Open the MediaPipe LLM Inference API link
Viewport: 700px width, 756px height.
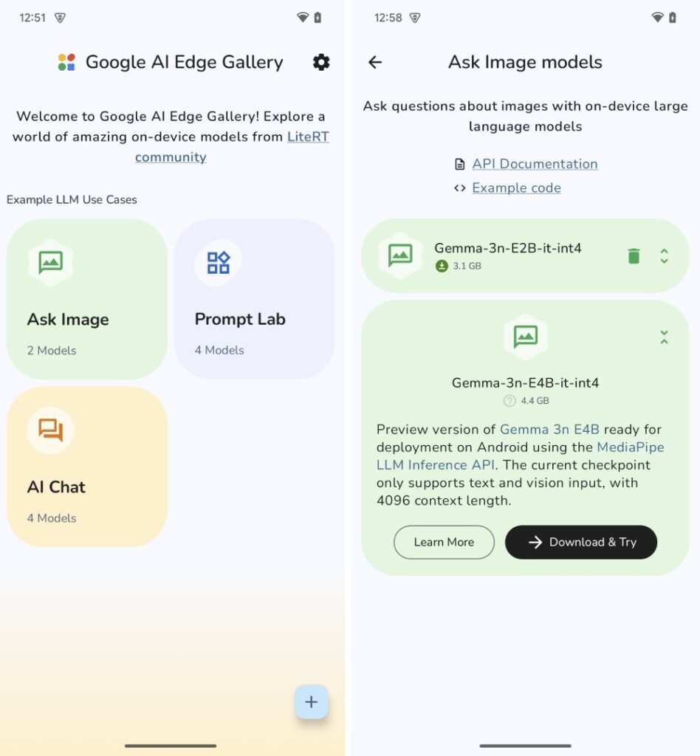(x=631, y=447)
